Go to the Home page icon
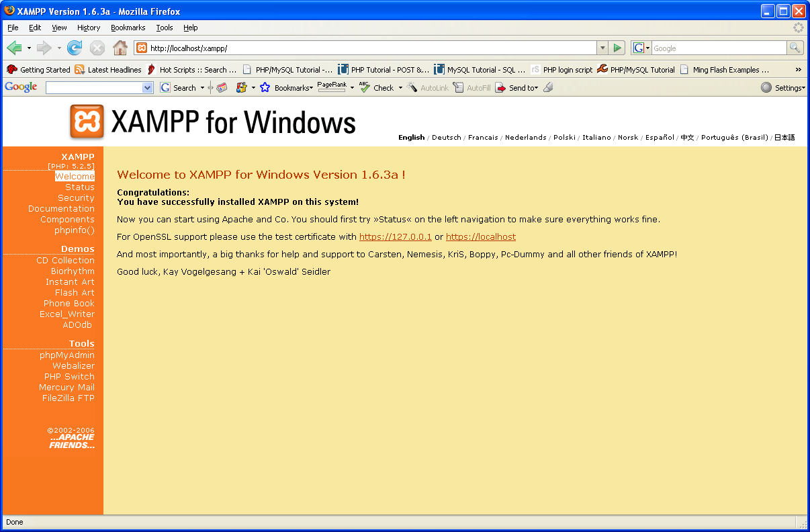810x532 pixels. tap(120, 48)
